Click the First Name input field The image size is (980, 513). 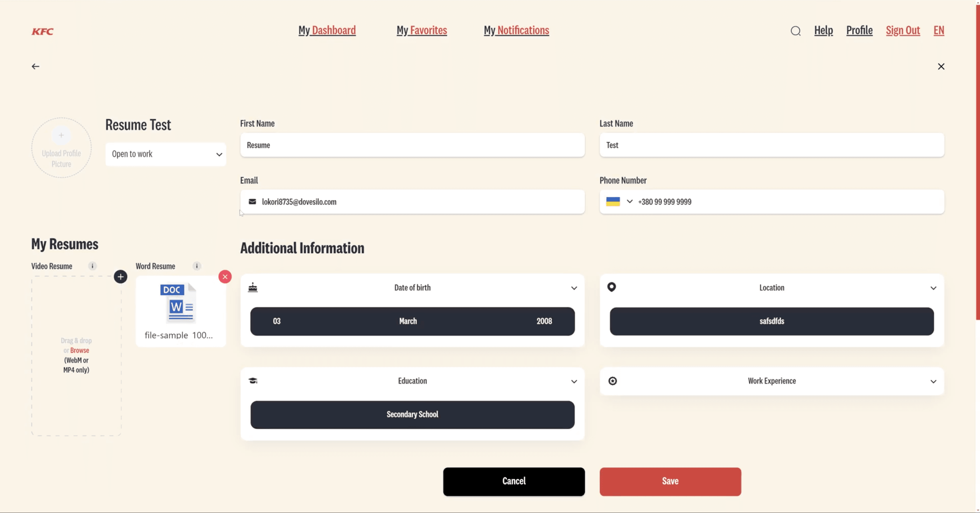coord(412,145)
